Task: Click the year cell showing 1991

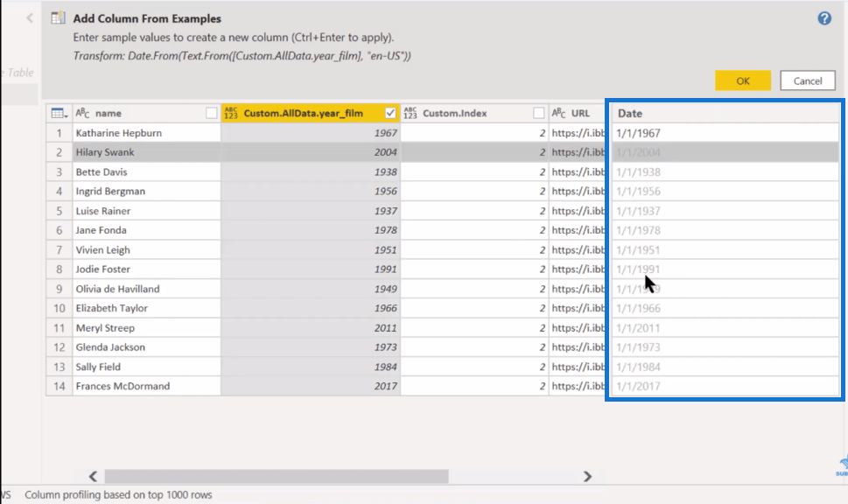Action: (x=311, y=269)
